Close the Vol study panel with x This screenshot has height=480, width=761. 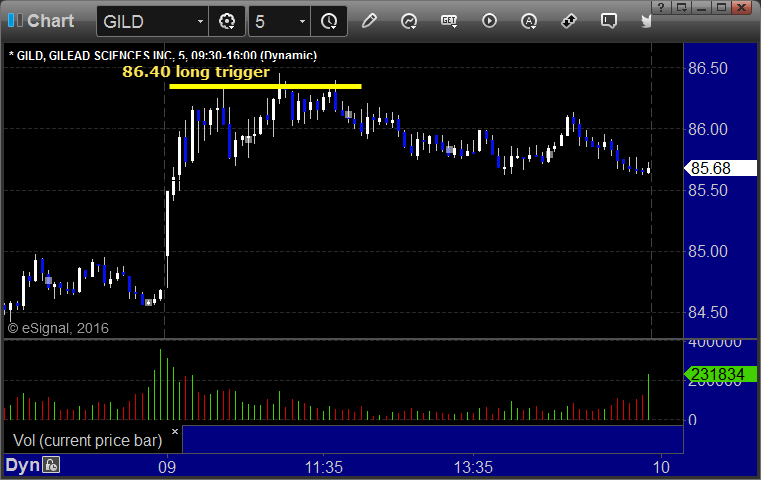tap(175, 431)
